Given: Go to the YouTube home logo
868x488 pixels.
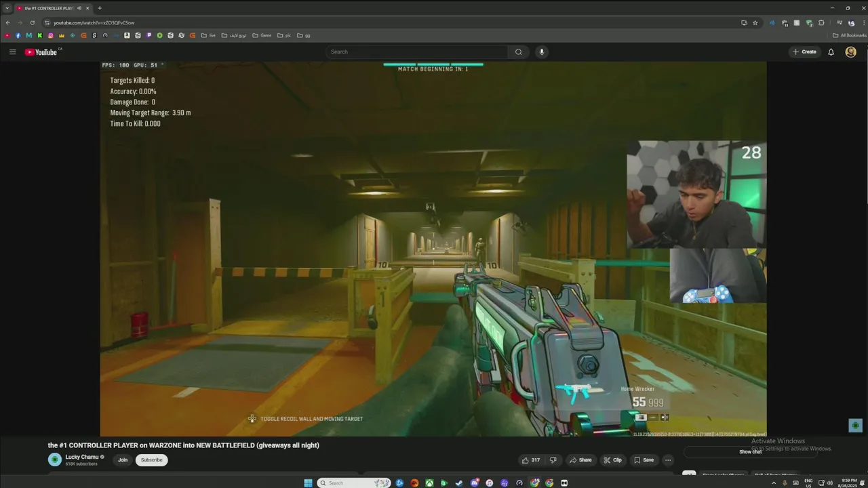Looking at the screenshot, I should click(41, 52).
